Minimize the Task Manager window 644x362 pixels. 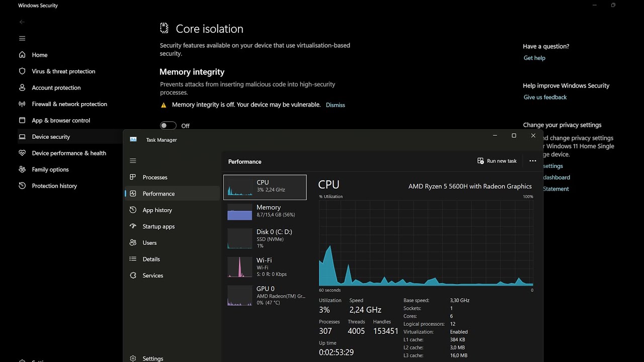point(495,136)
